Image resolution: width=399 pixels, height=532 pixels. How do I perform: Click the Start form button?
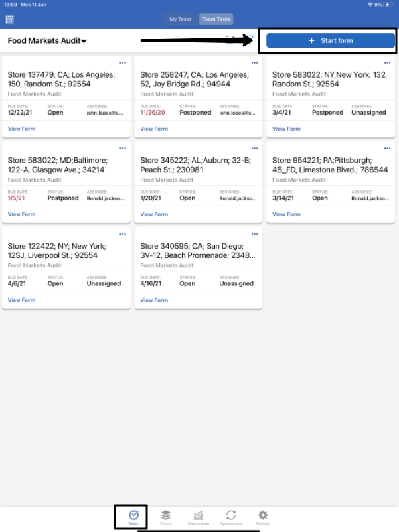coord(331,40)
